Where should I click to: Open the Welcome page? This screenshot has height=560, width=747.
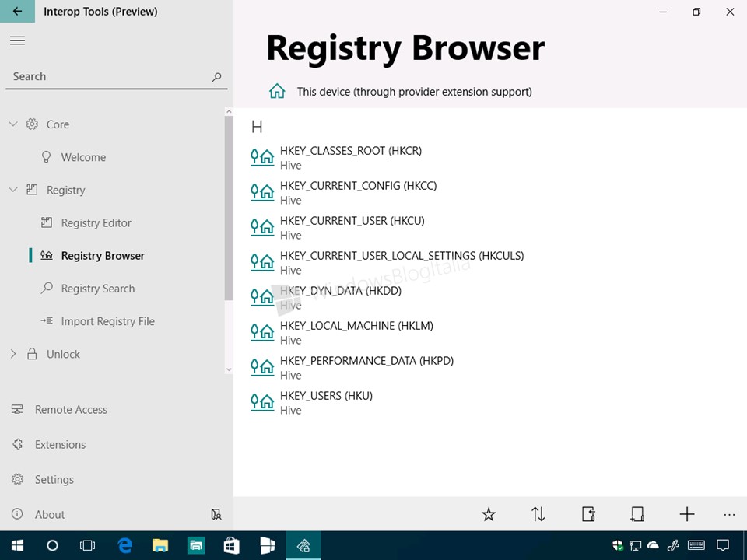83,157
